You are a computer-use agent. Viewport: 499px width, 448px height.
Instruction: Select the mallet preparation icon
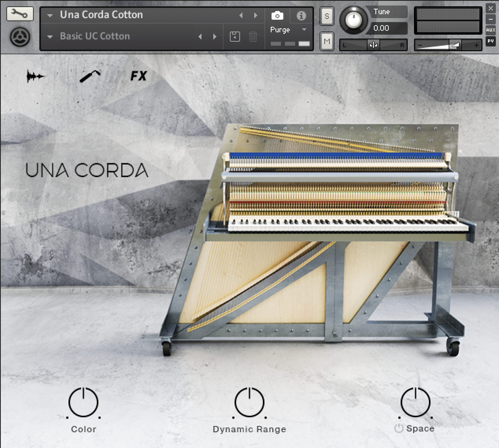(x=90, y=75)
